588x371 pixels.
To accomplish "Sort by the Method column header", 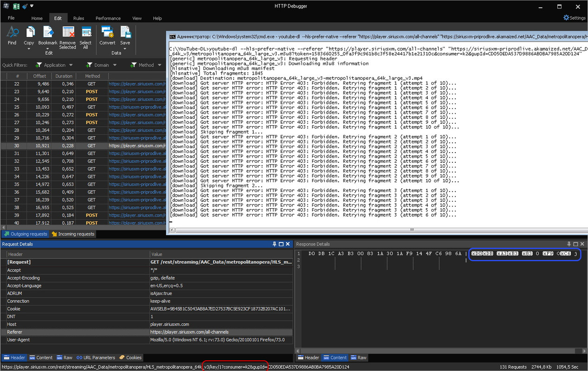I will pyautogui.click(x=92, y=76).
